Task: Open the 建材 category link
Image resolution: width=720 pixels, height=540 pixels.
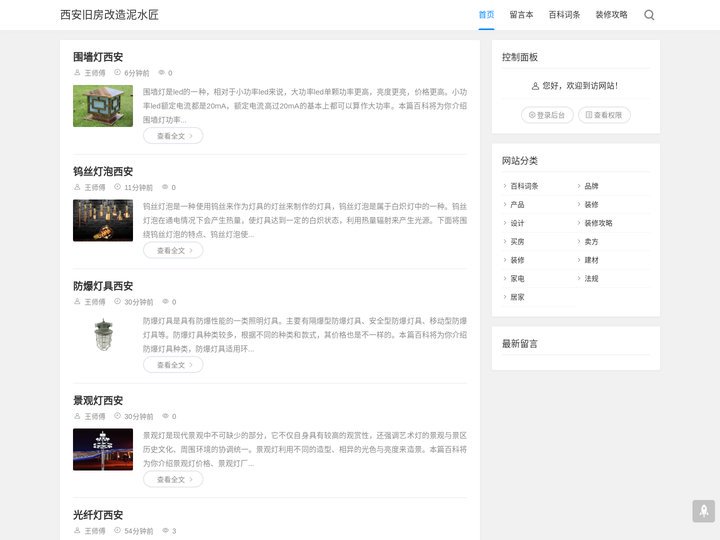Action: (x=591, y=260)
